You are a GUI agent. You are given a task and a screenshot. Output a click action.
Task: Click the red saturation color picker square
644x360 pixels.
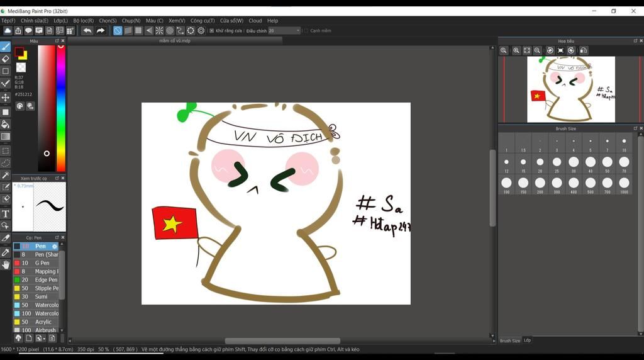[x=47, y=108]
